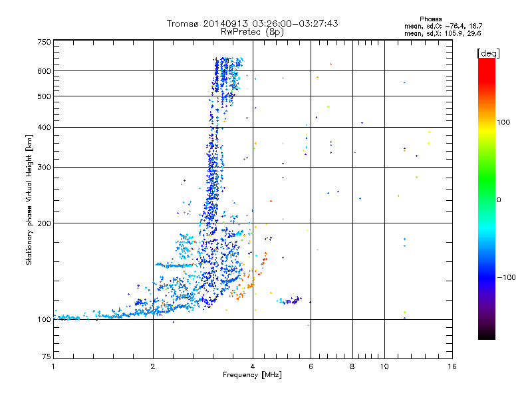
Task: Click the 'Stationary phase Virtual Height [km]' axis label
Action: click(x=29, y=200)
